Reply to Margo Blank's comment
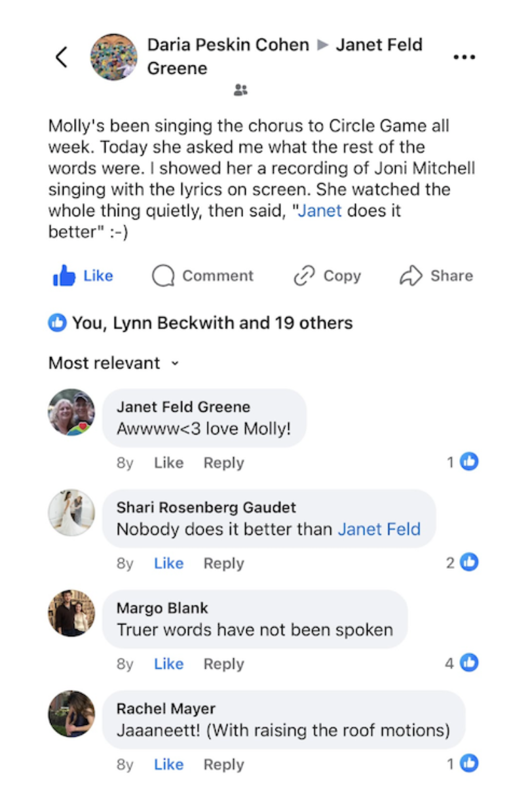The height and width of the screenshot is (810, 532). 223,664
